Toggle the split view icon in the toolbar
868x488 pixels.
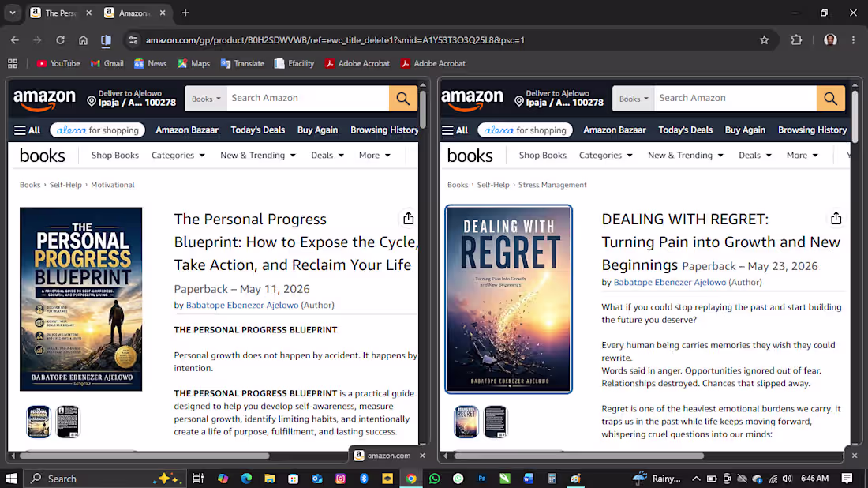(x=106, y=40)
